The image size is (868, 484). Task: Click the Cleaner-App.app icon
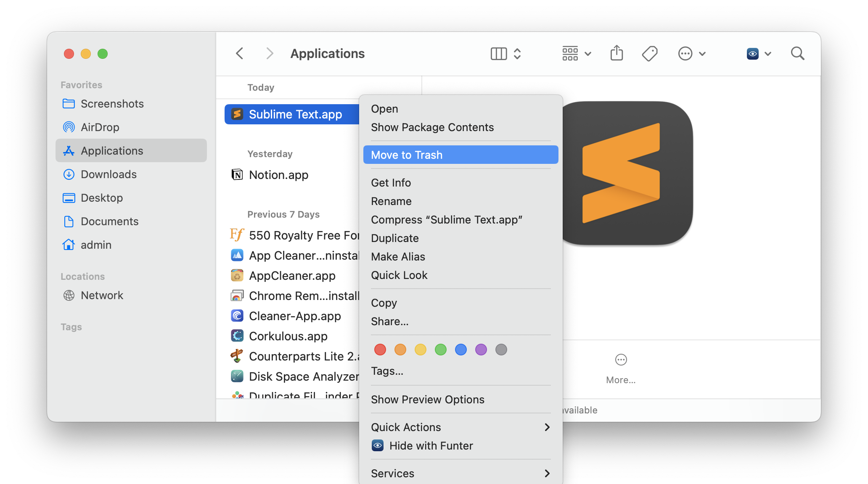click(x=237, y=316)
